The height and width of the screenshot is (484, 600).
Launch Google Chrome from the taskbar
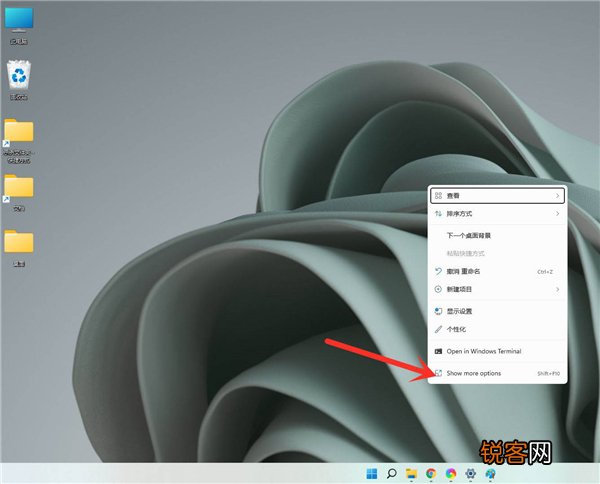pyautogui.click(x=431, y=474)
